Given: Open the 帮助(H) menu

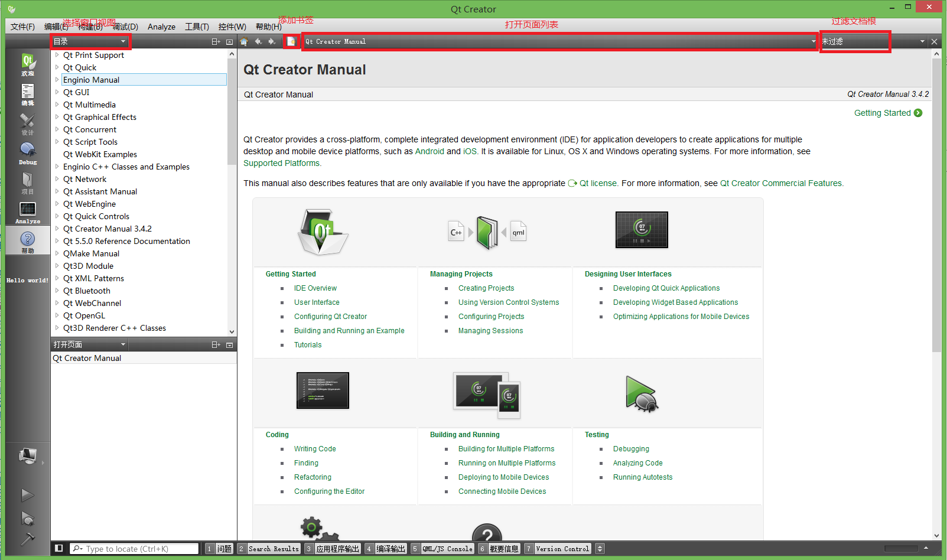Looking at the screenshot, I should (x=269, y=27).
